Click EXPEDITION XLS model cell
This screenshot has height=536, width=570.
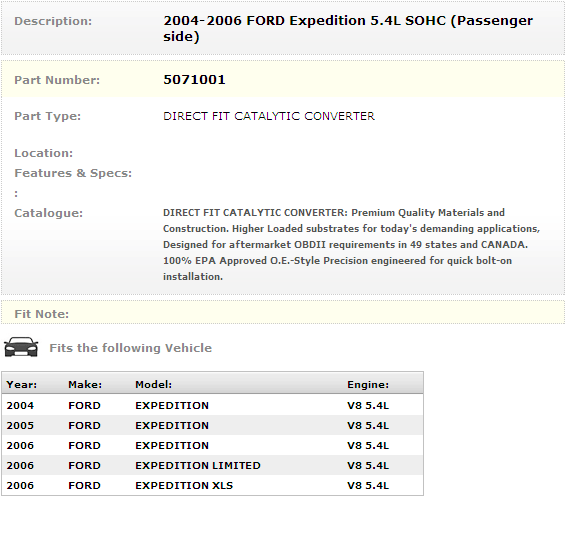point(184,485)
